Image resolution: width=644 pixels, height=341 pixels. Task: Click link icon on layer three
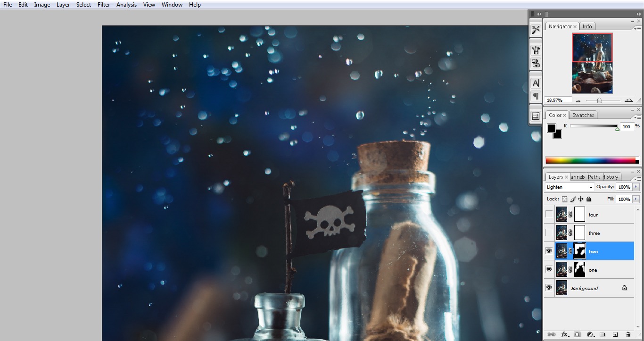point(570,233)
